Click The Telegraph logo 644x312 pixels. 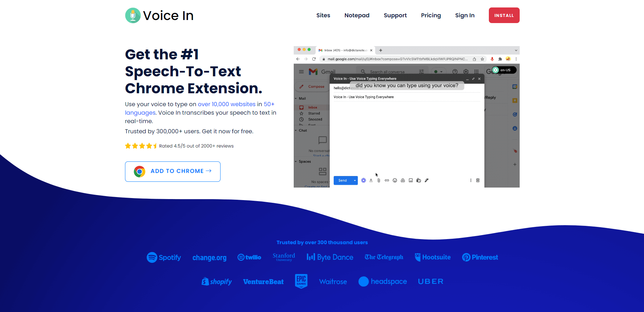384,257
